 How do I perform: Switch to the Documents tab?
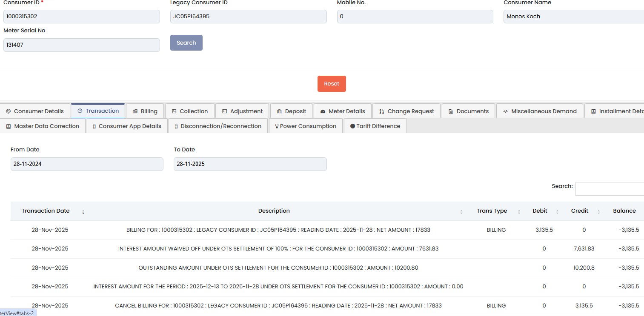(x=468, y=111)
